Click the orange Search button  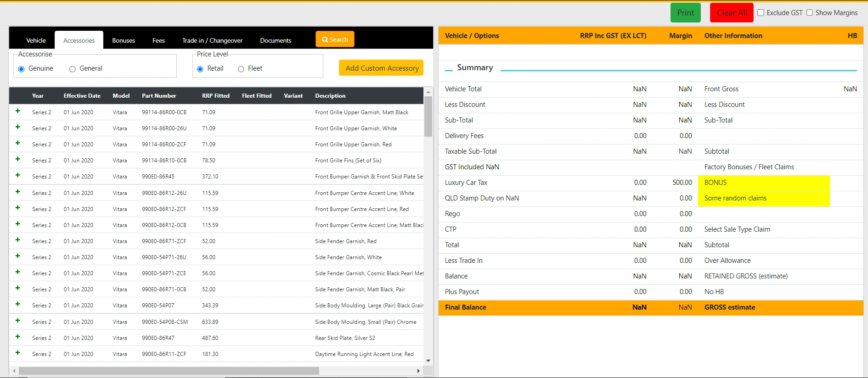click(x=335, y=39)
